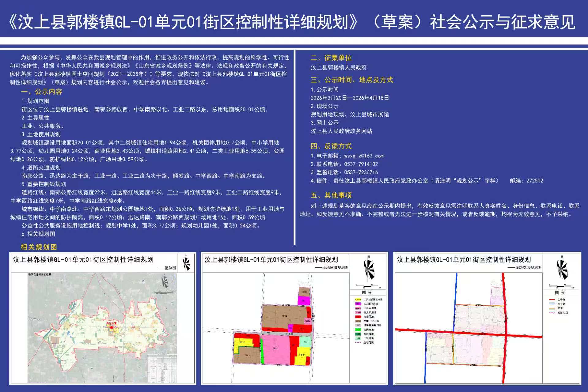Click the contact phone number 0537-7914102
Screen dimensions: 588x392
point(361,164)
